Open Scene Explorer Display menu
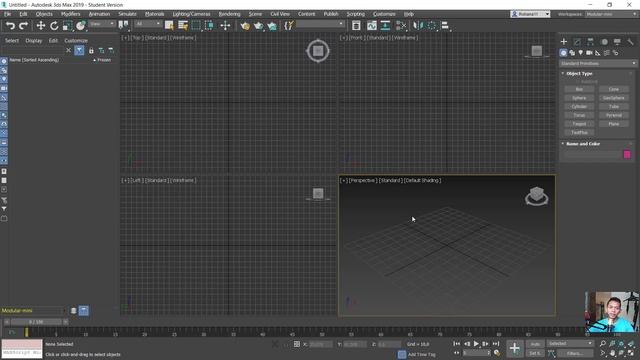640x360 pixels. [33, 40]
